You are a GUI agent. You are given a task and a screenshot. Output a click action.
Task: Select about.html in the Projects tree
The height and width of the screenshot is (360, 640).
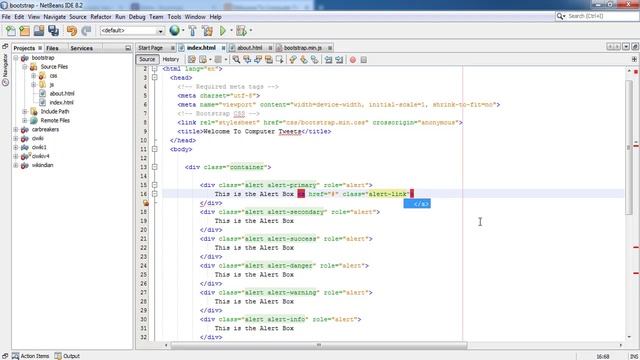(62, 93)
